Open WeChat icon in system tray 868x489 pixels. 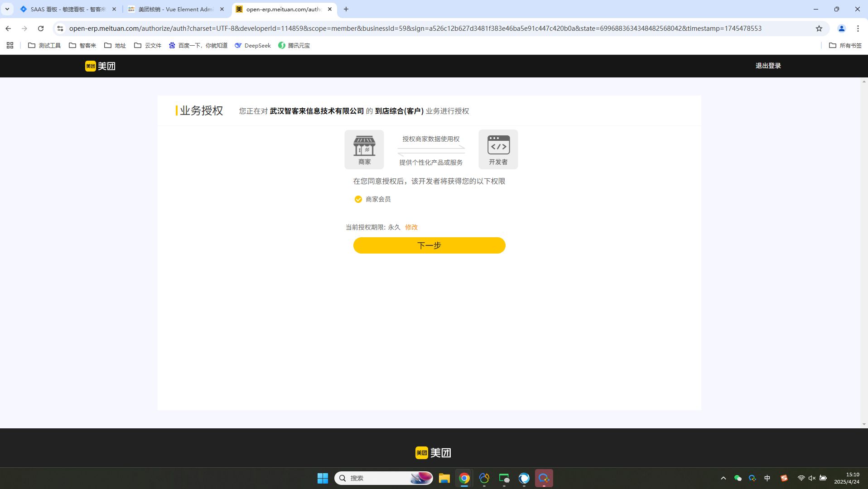tap(738, 478)
